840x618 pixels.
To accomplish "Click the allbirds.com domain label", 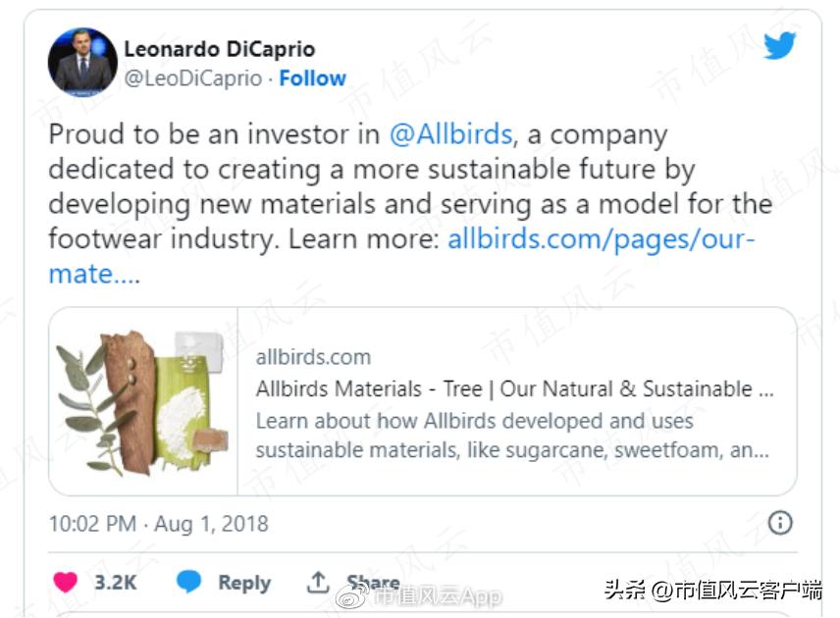I will pyautogui.click(x=312, y=356).
